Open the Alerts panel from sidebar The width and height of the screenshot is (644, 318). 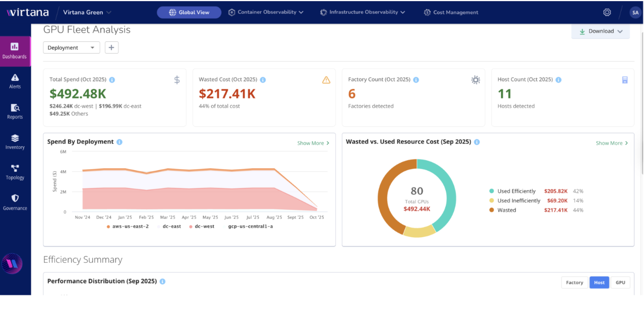pyautogui.click(x=15, y=81)
